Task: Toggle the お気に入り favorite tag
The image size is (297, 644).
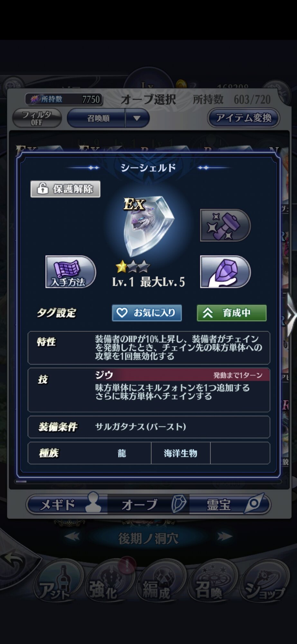Action: (x=147, y=313)
